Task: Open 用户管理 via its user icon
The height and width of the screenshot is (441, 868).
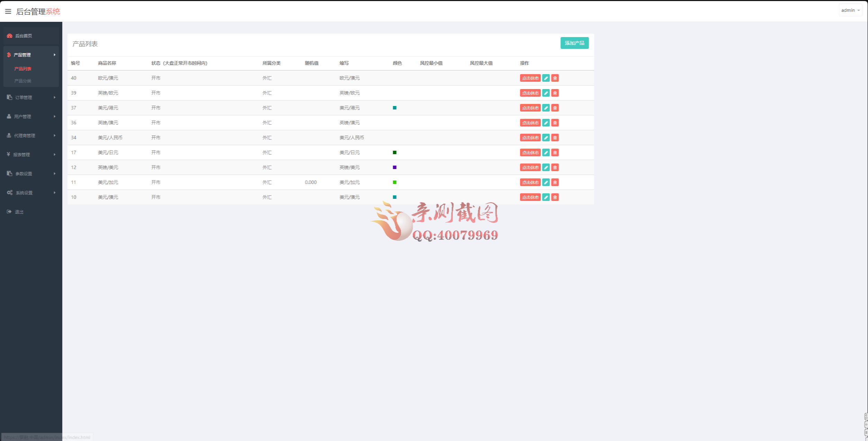Action: pos(9,116)
